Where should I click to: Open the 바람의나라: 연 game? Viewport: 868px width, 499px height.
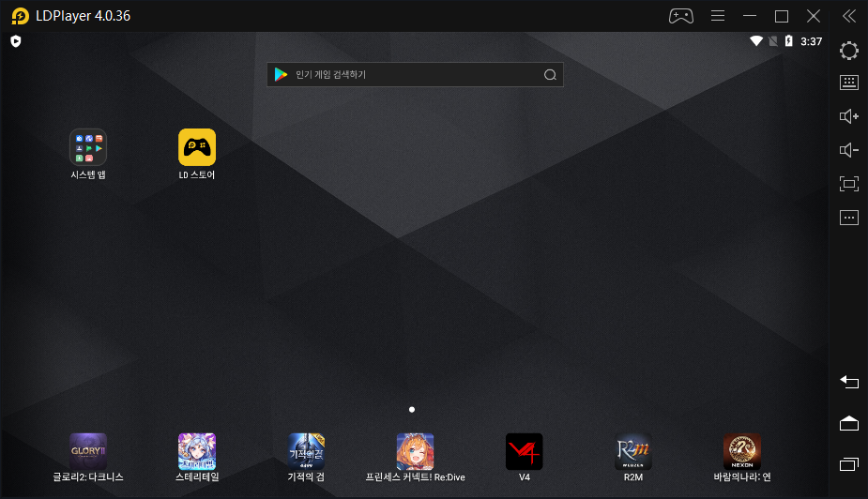click(x=742, y=451)
